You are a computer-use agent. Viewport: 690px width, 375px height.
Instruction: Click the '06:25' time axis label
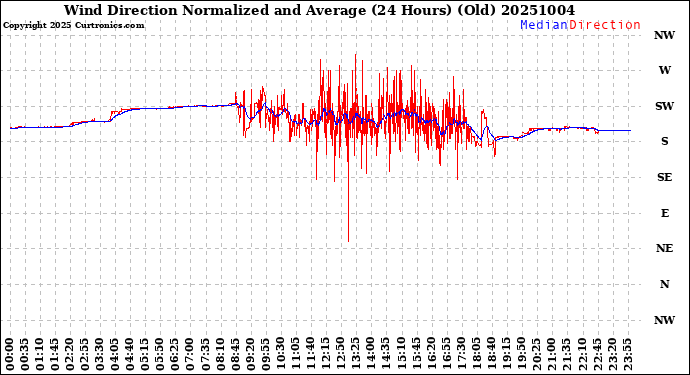coord(175,355)
